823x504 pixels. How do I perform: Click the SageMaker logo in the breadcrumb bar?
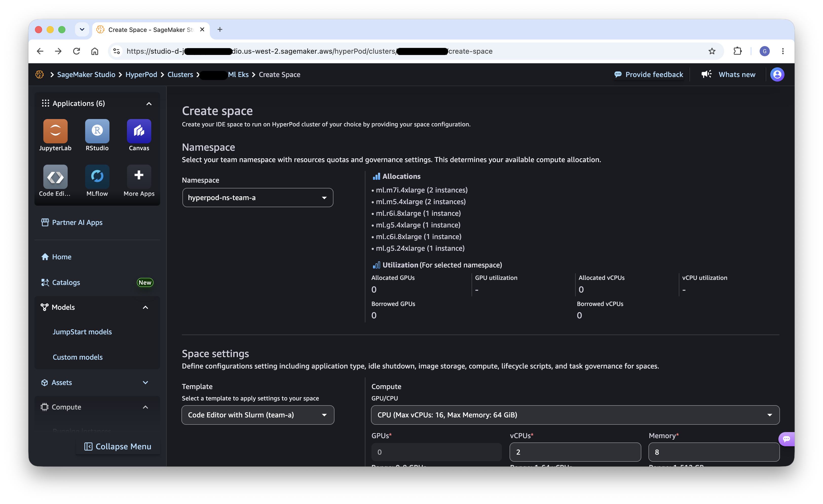[40, 74]
